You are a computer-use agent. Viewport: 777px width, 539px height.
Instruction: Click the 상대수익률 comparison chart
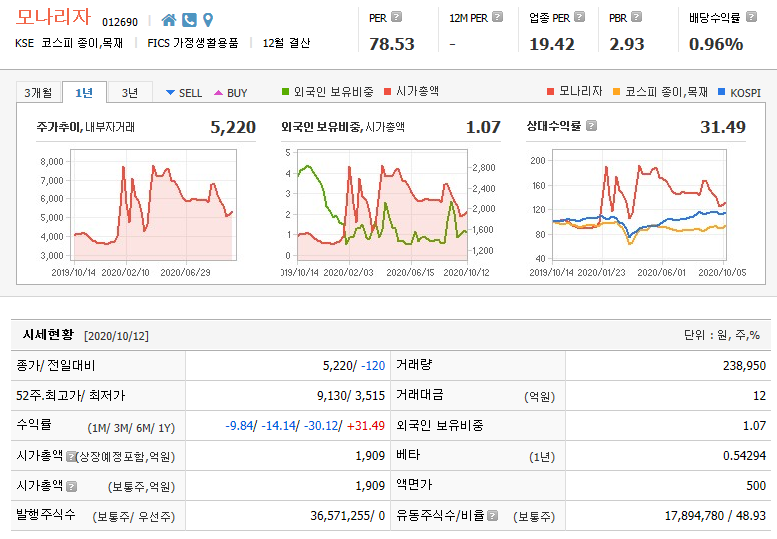coord(639,205)
